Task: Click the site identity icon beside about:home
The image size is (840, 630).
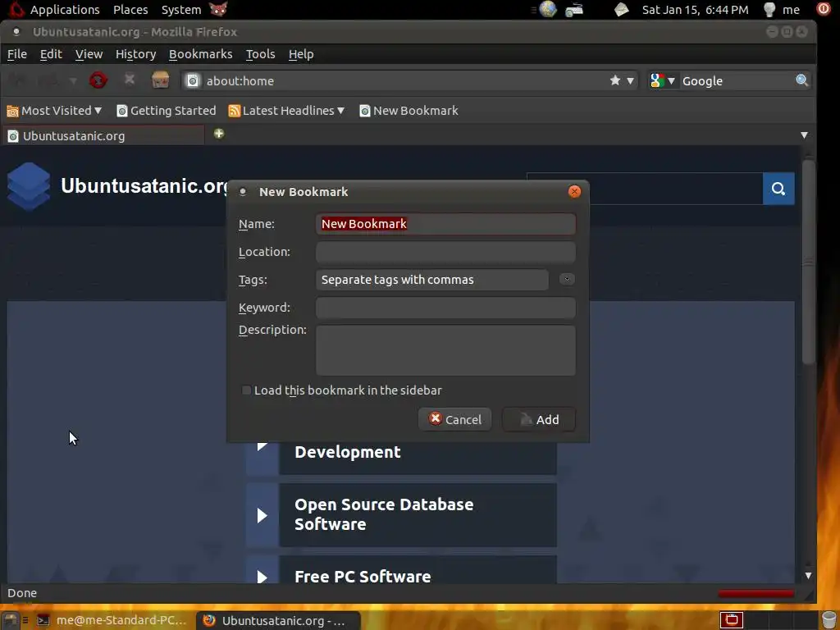Action: [192, 81]
